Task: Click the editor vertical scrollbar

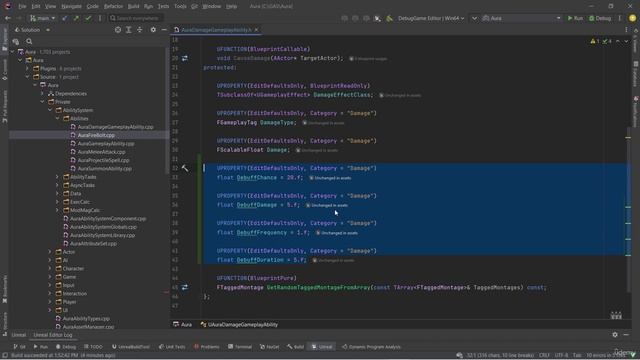Action: [x=628, y=208]
